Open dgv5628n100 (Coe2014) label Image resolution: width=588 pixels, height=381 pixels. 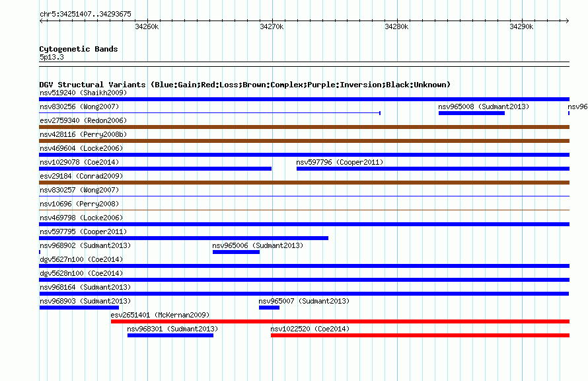point(81,273)
